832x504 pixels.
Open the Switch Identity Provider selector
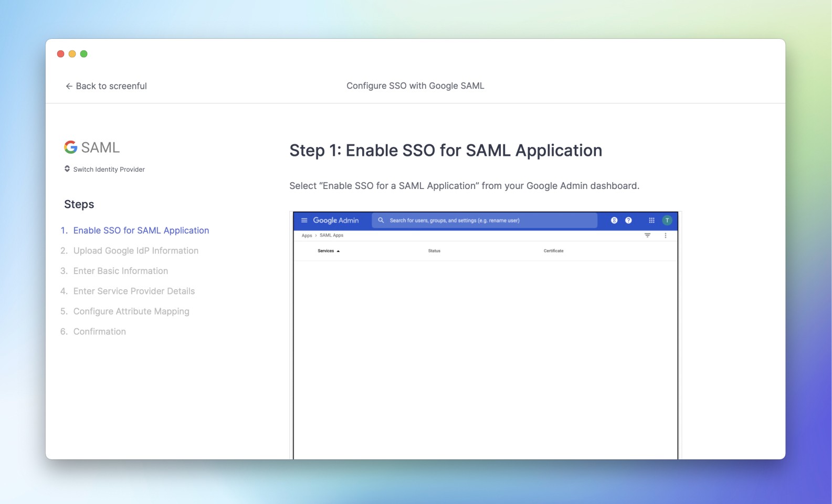click(x=104, y=169)
